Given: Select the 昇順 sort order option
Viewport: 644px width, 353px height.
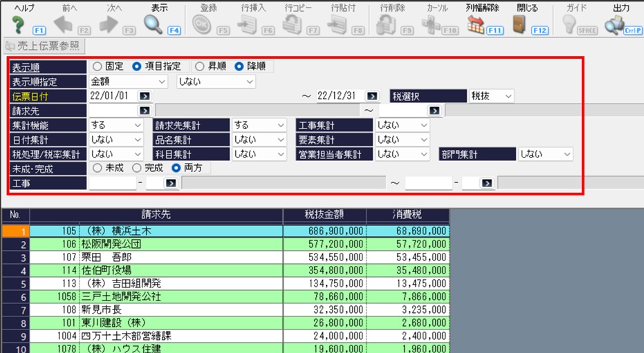Looking at the screenshot, I should (199, 66).
